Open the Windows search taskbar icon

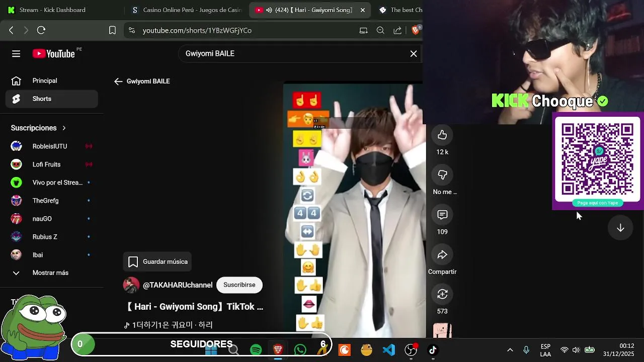coord(233,349)
